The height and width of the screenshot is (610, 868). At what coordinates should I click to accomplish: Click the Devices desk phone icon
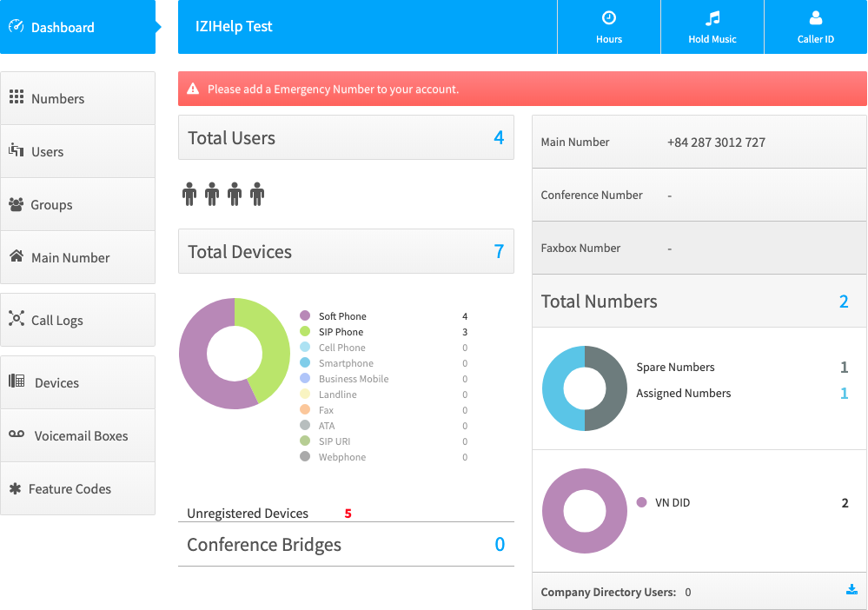pos(17,381)
